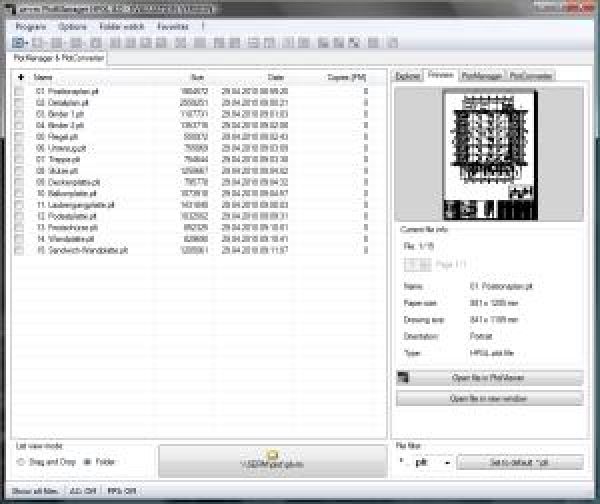
Task: Switch to the PlotConverter side tab
Action: (531, 76)
